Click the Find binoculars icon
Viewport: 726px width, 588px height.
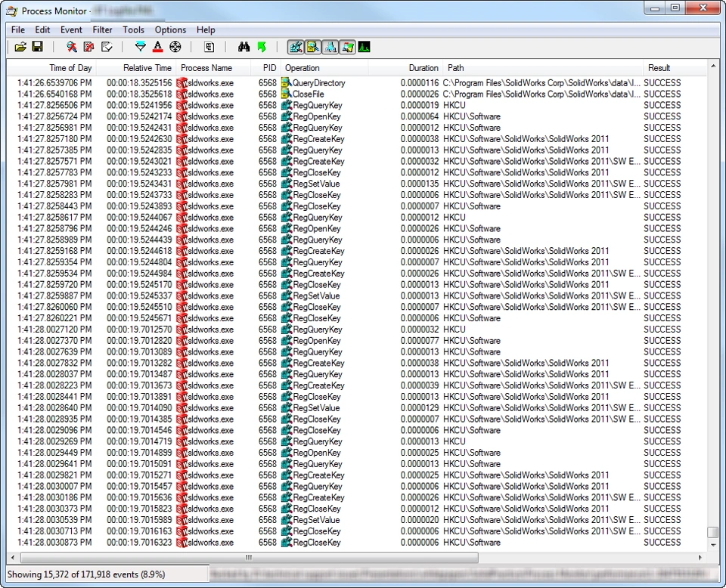point(244,47)
